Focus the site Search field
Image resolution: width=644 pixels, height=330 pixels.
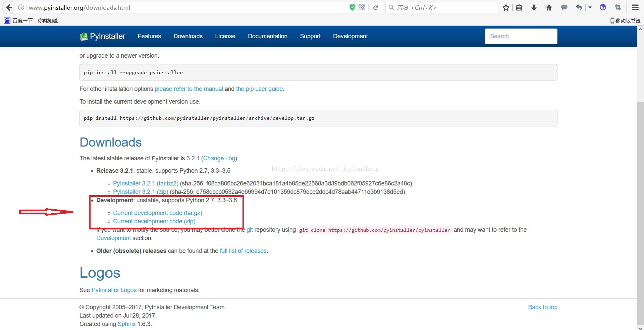pyautogui.click(x=521, y=36)
